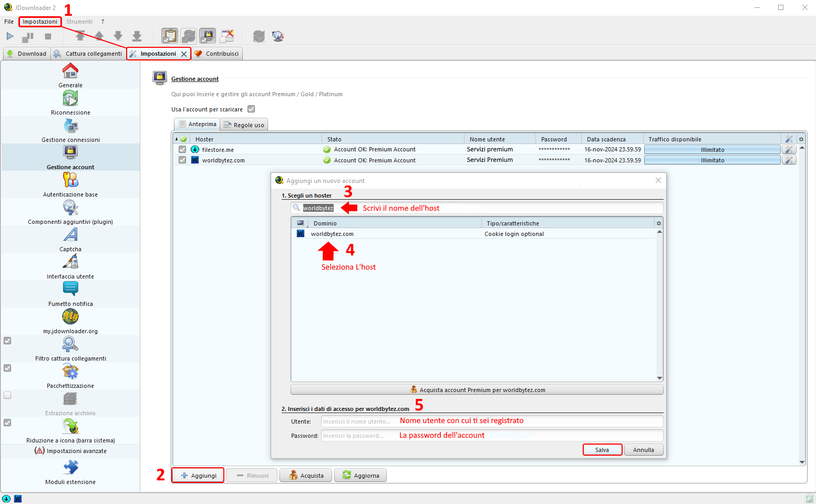The image size is (816, 504).
Task: Open account table column settings gear
Action: coord(801,139)
